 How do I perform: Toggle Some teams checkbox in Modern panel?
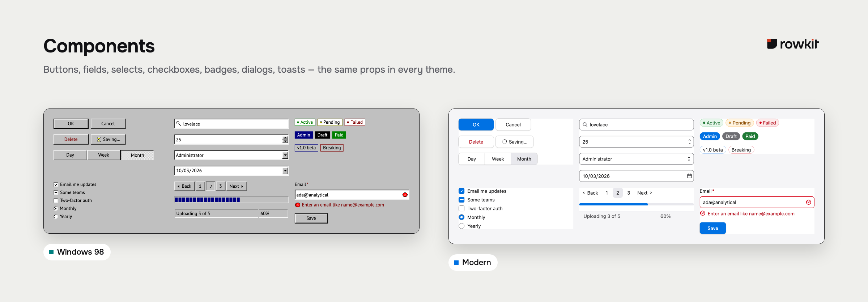(461, 200)
